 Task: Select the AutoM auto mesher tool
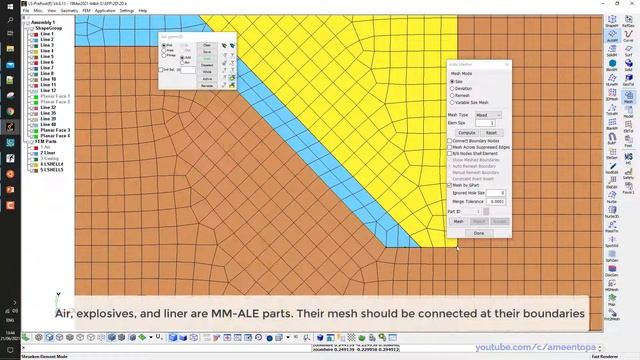(x=612, y=36)
